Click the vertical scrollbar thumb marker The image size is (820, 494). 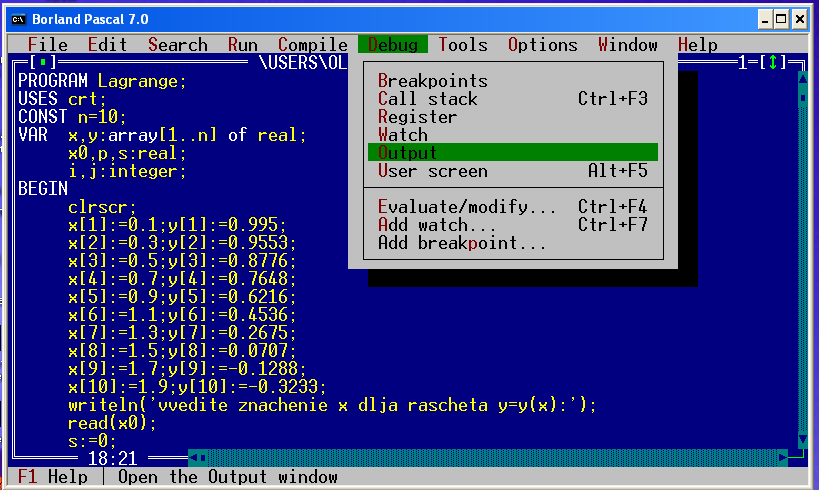click(x=803, y=98)
